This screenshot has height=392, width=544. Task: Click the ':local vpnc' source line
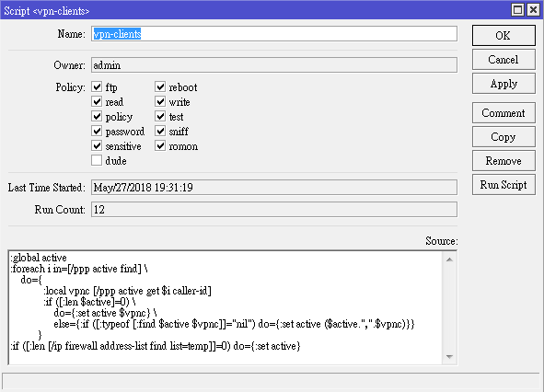127,291
